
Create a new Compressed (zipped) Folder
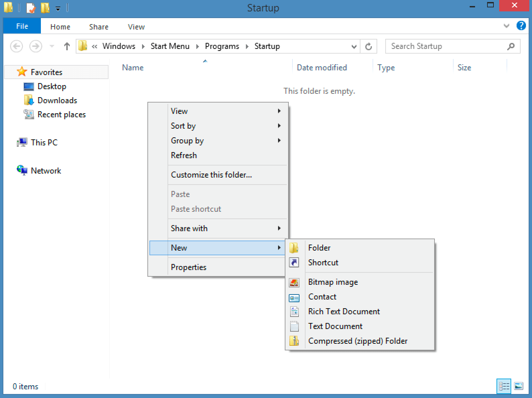(x=360, y=341)
